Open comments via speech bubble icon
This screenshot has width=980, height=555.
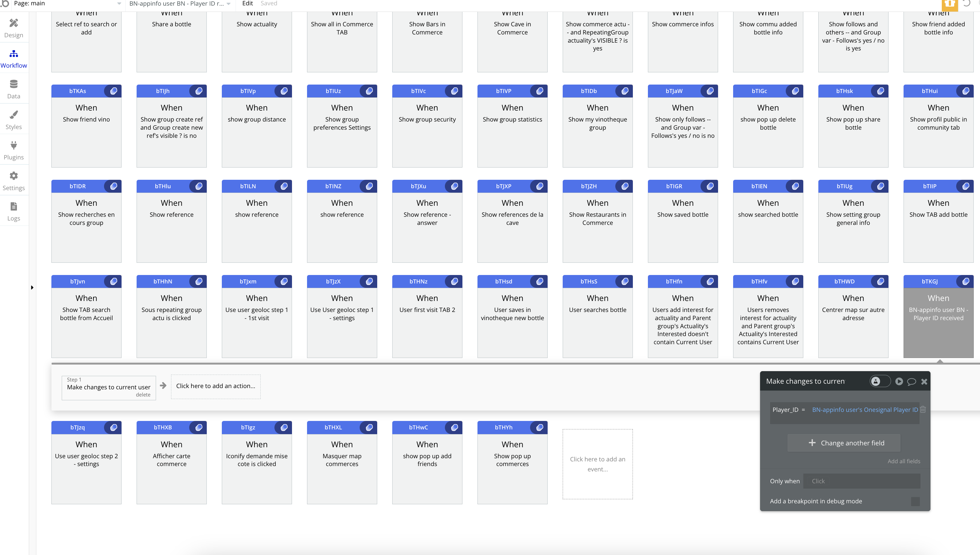[911, 381]
